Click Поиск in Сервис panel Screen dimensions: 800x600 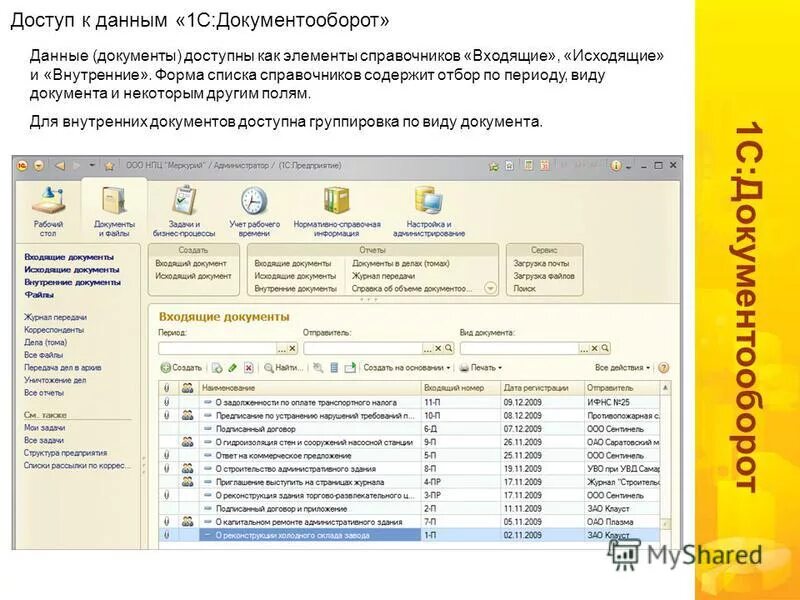pos(524,288)
